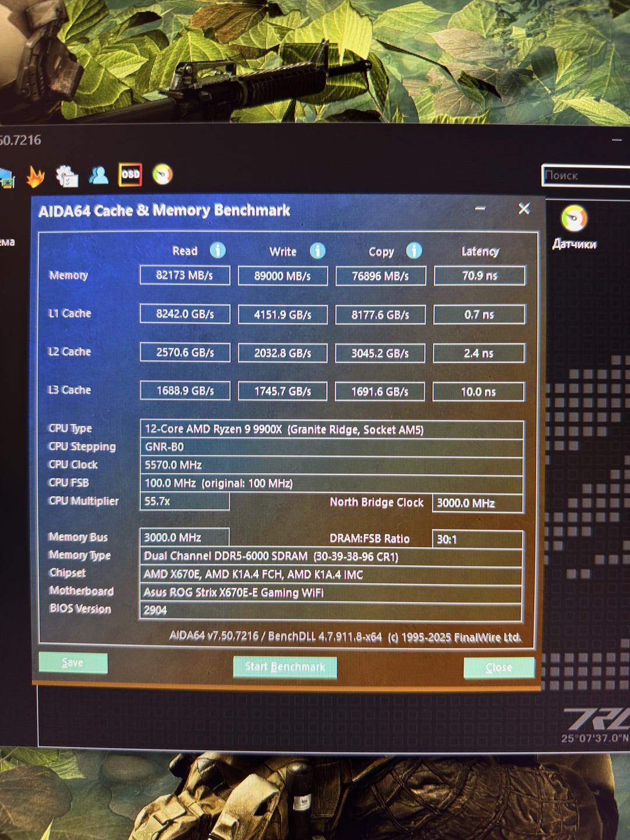This screenshot has height=840, width=630.
Task: Open the preferences gear-and-checklist toolbar icon
Action: point(66,176)
